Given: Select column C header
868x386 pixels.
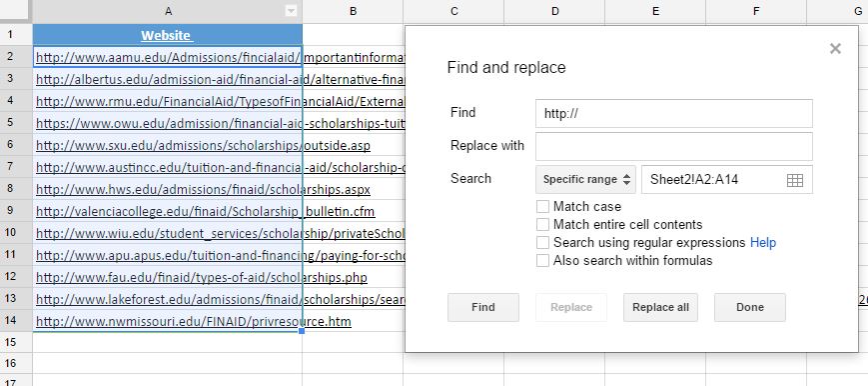Looking at the screenshot, I should click(453, 11).
